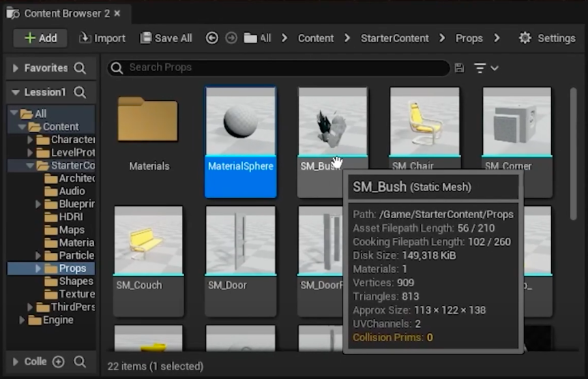Save the current search as collection icon

click(x=459, y=67)
